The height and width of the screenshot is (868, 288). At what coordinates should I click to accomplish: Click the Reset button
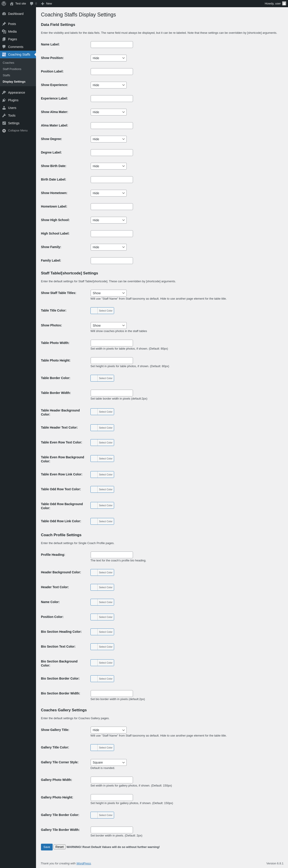[59, 847]
